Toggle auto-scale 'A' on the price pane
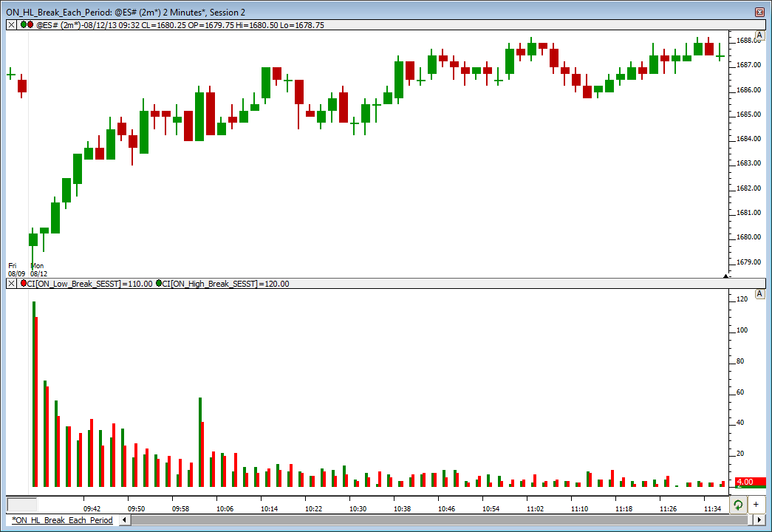Viewport: 772px width, 532px height. click(759, 35)
